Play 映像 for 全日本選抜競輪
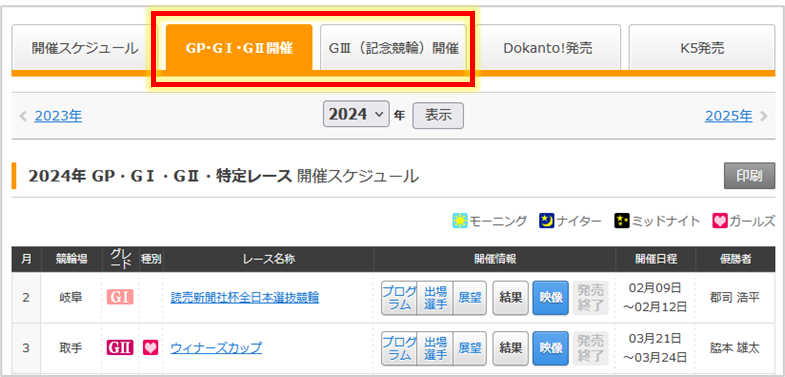The image size is (785, 377). [x=551, y=298]
